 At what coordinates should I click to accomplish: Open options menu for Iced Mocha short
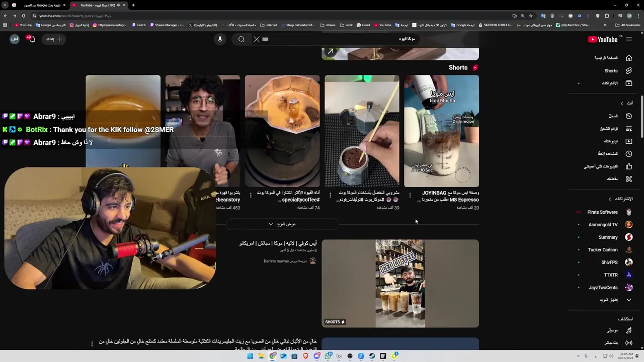(x=410, y=195)
